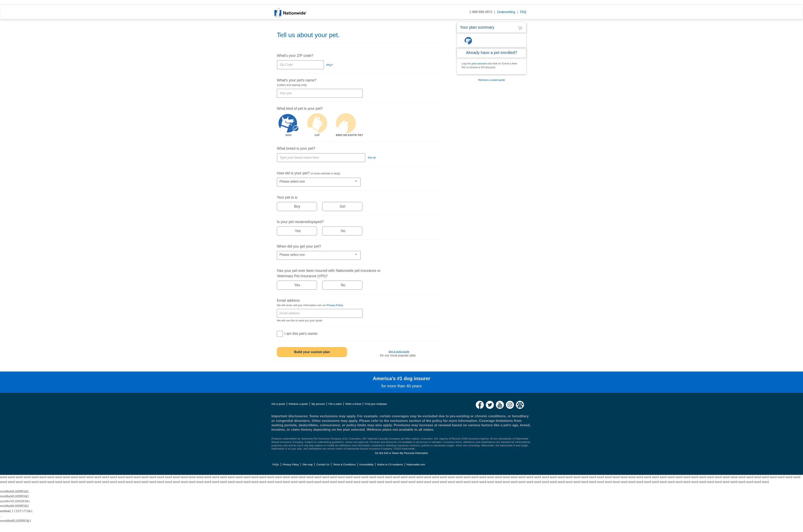Open Nationwide Facebook page icon
Image resolution: width=803 pixels, height=532 pixels.
pyautogui.click(x=479, y=405)
